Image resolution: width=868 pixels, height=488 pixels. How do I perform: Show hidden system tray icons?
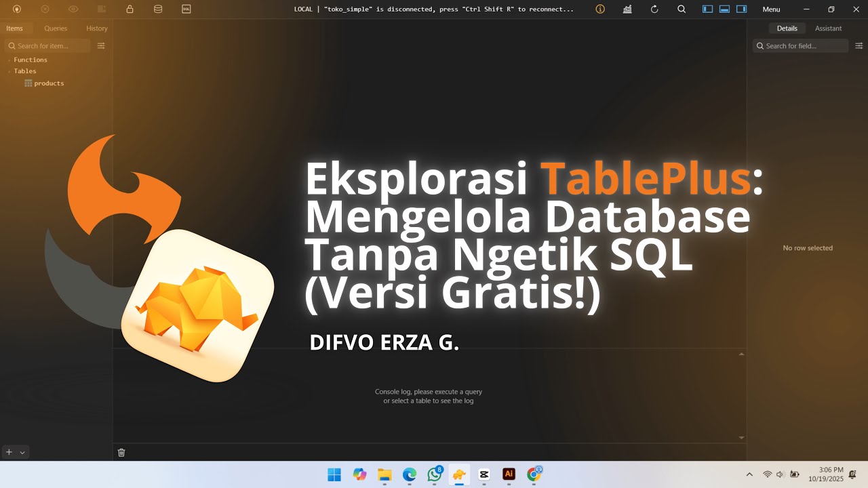point(749,474)
